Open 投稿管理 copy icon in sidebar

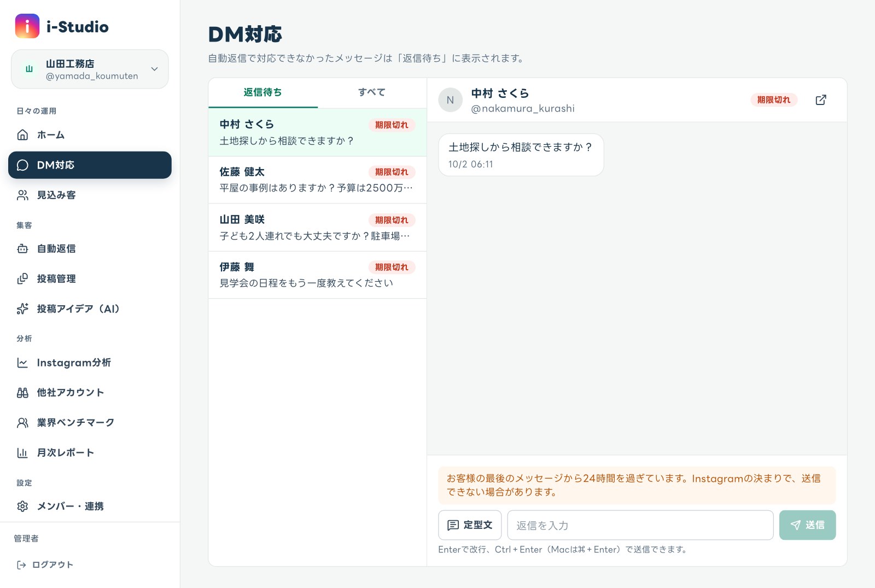click(22, 279)
